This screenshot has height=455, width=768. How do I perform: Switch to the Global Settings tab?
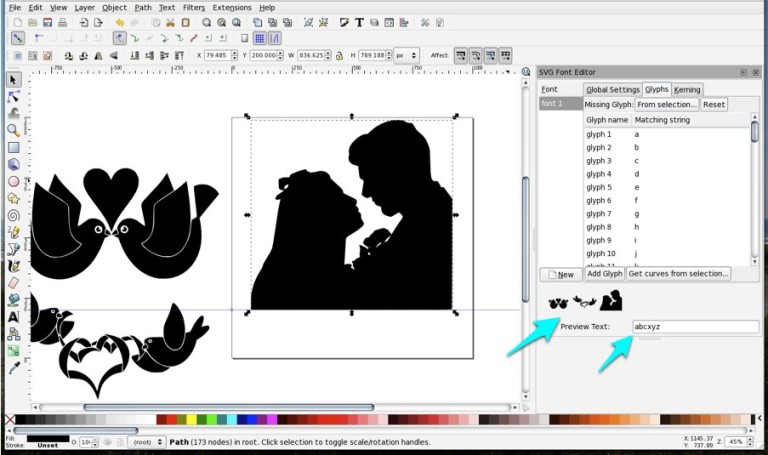(x=613, y=90)
